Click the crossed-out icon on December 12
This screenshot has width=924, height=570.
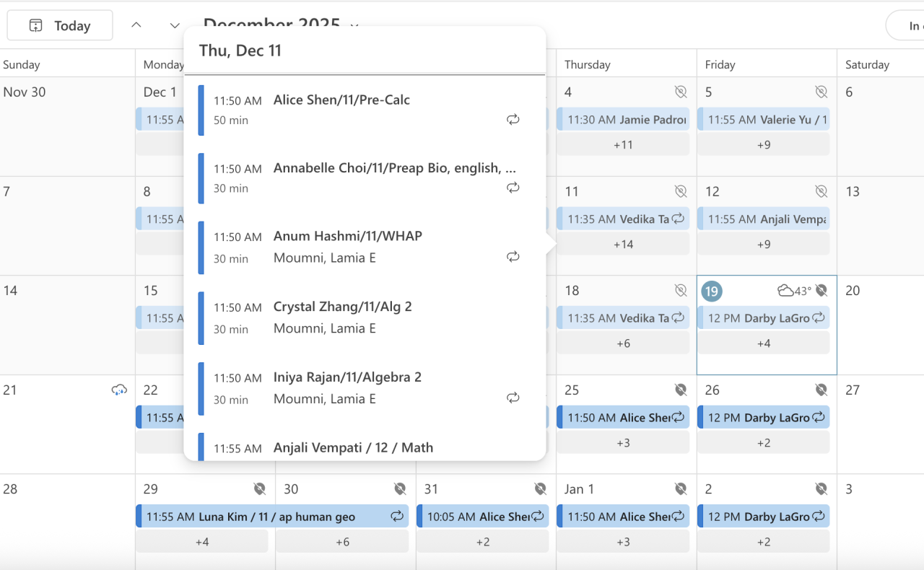[821, 191]
